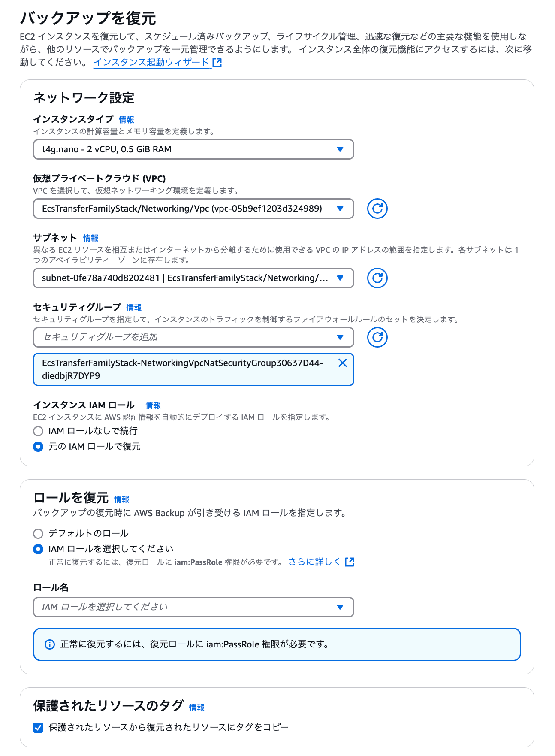555x756 pixels.
Task: Open the さらに詳しく link
Action: pyautogui.click(x=314, y=562)
